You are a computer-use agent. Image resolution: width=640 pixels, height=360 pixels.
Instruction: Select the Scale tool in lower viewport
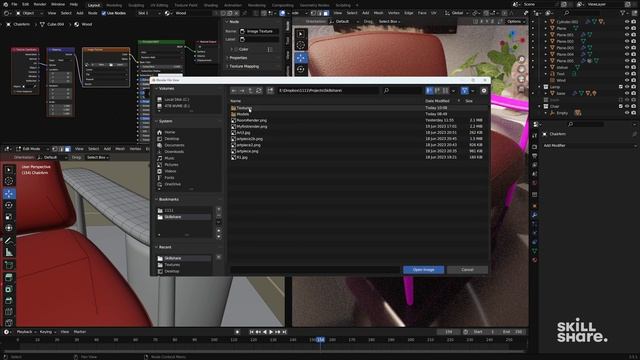click(x=9, y=217)
